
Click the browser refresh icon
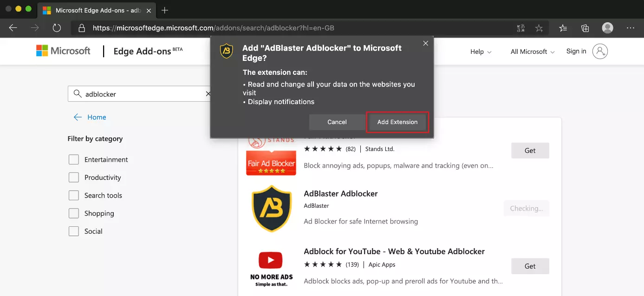pos(57,28)
